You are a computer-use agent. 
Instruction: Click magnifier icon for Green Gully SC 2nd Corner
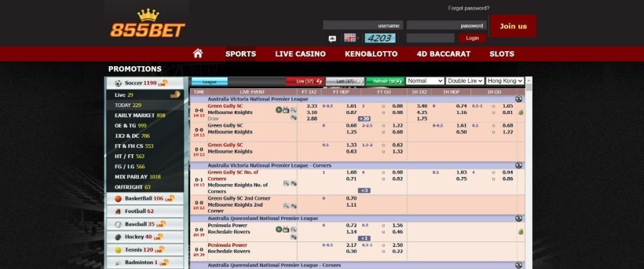(x=286, y=206)
